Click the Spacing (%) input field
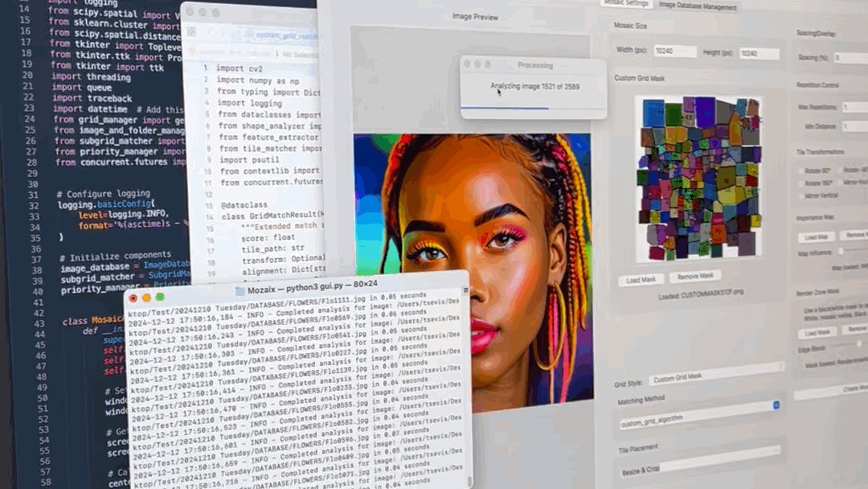This screenshot has width=868, height=489. [x=851, y=58]
